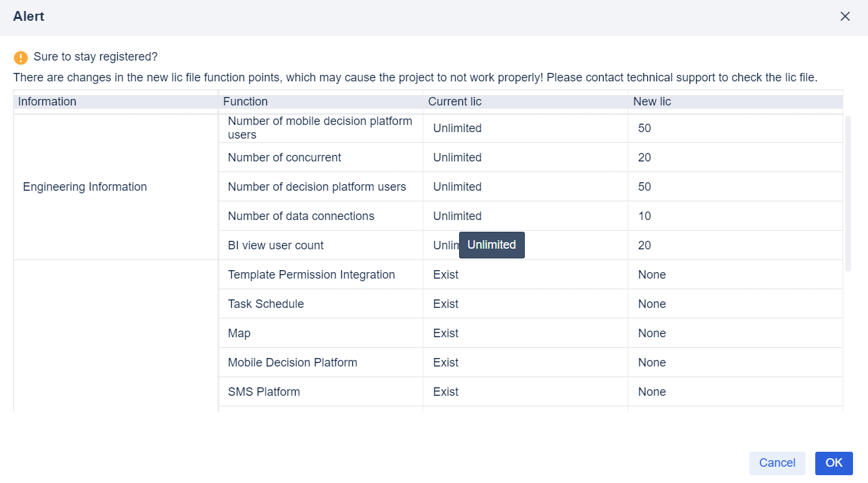Click the Mobile Decision Platform cell

pyautogui.click(x=292, y=362)
